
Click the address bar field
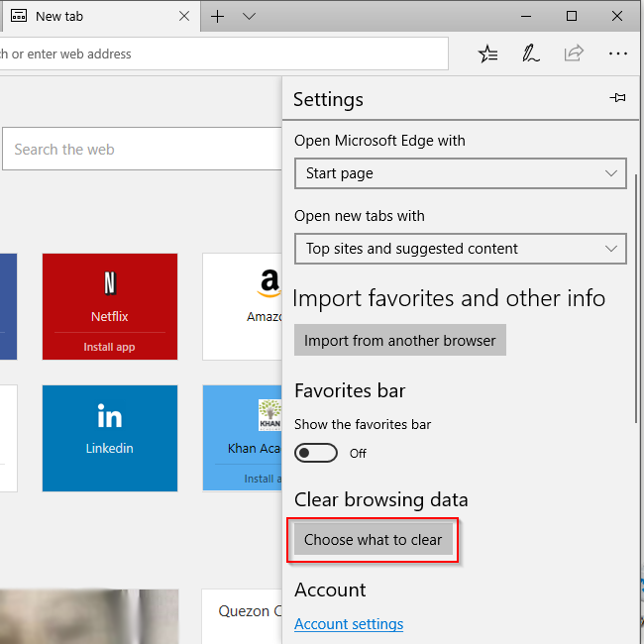pyautogui.click(x=224, y=54)
